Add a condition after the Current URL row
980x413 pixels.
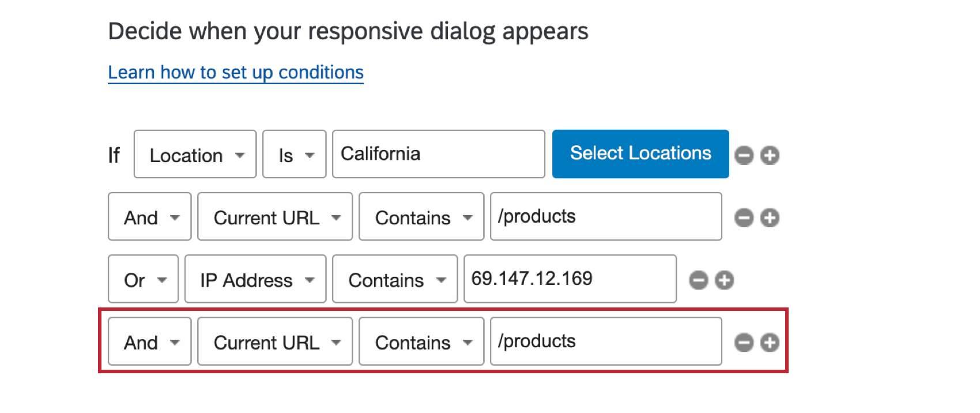click(771, 217)
